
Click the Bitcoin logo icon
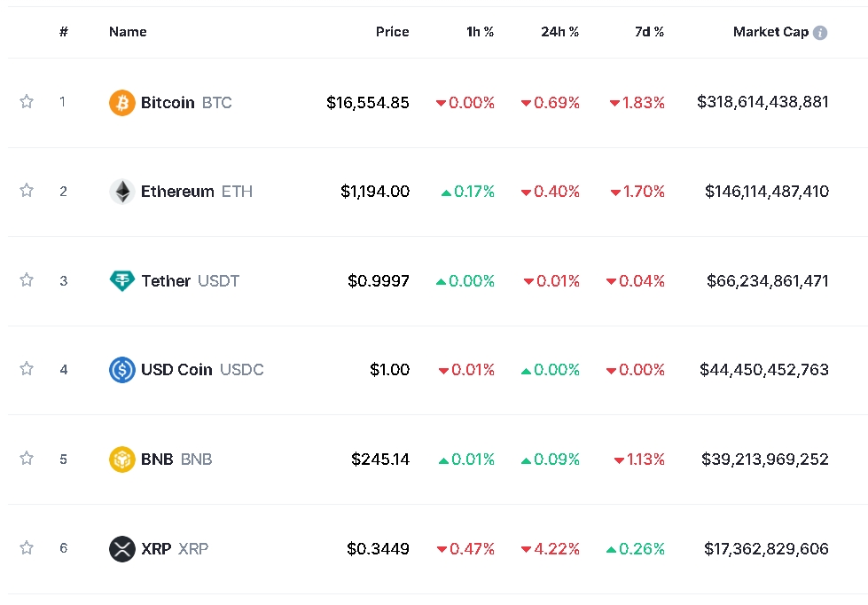(x=121, y=103)
